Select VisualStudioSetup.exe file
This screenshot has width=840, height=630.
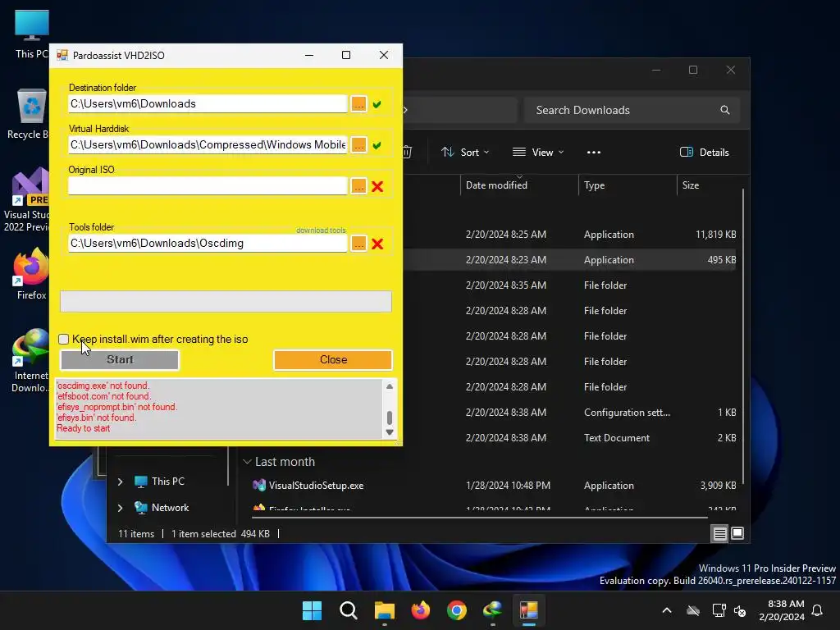316,486
